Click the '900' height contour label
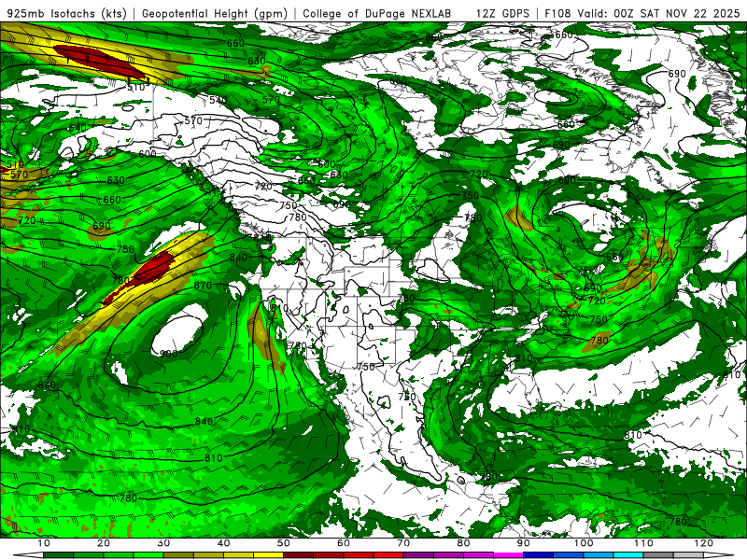 169,354
